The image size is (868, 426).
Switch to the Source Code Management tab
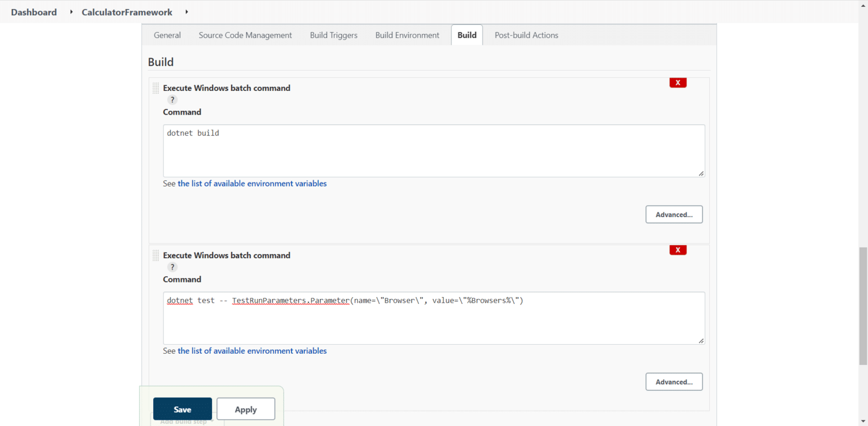click(245, 35)
